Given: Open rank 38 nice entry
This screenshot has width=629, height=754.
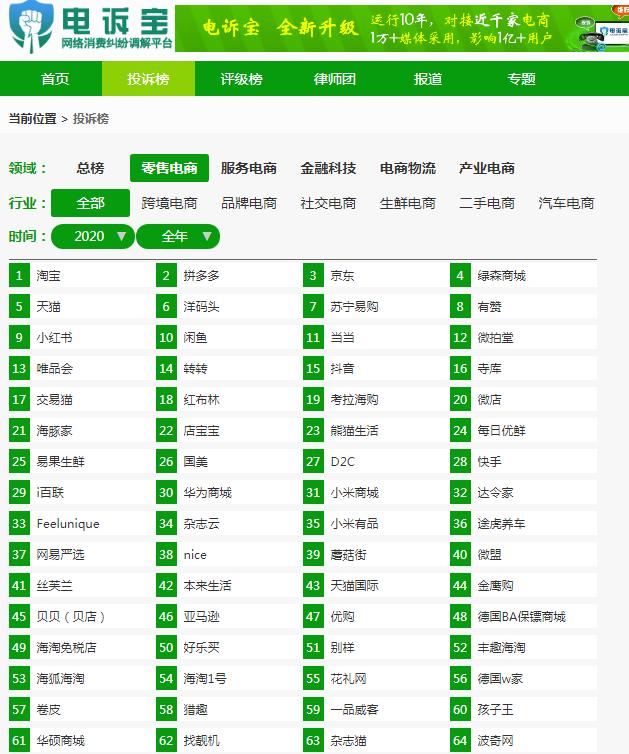Looking at the screenshot, I should pos(227,555).
